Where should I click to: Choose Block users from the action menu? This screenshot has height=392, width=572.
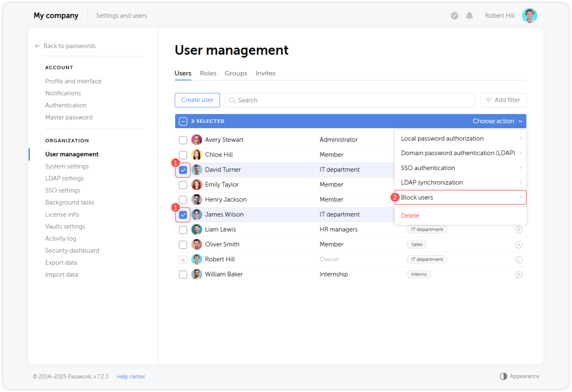[417, 197]
